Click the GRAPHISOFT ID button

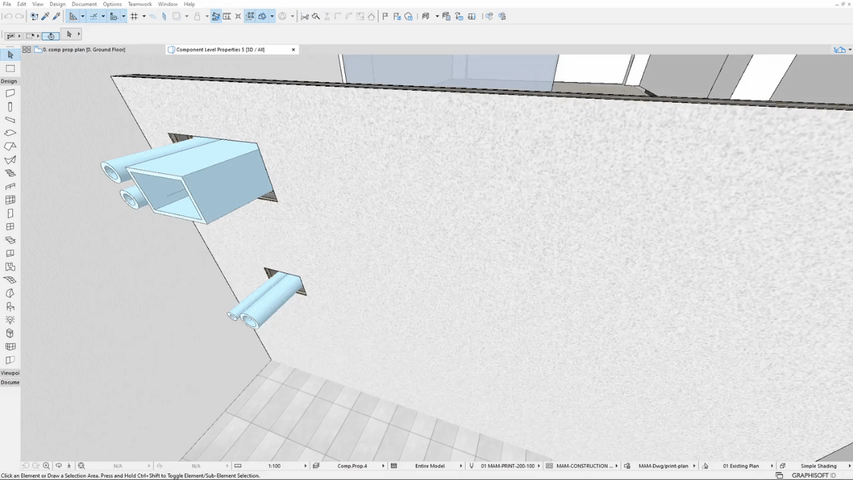pyautogui.click(x=814, y=476)
